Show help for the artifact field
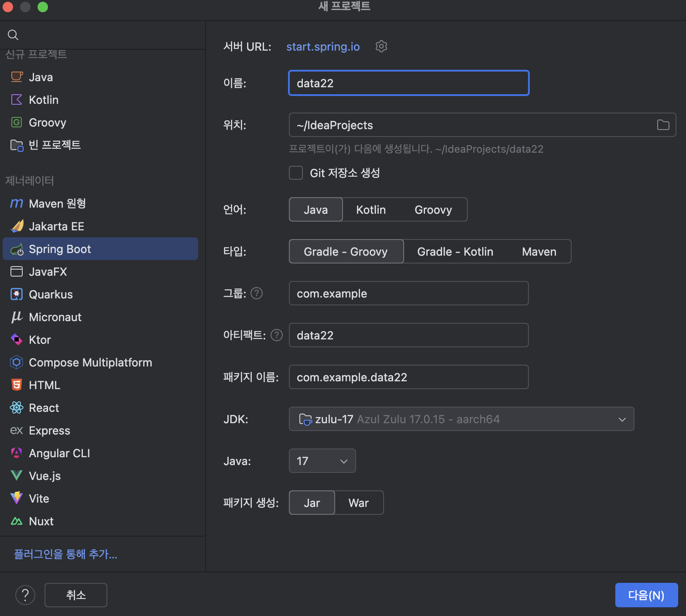The image size is (686, 616). click(x=277, y=335)
